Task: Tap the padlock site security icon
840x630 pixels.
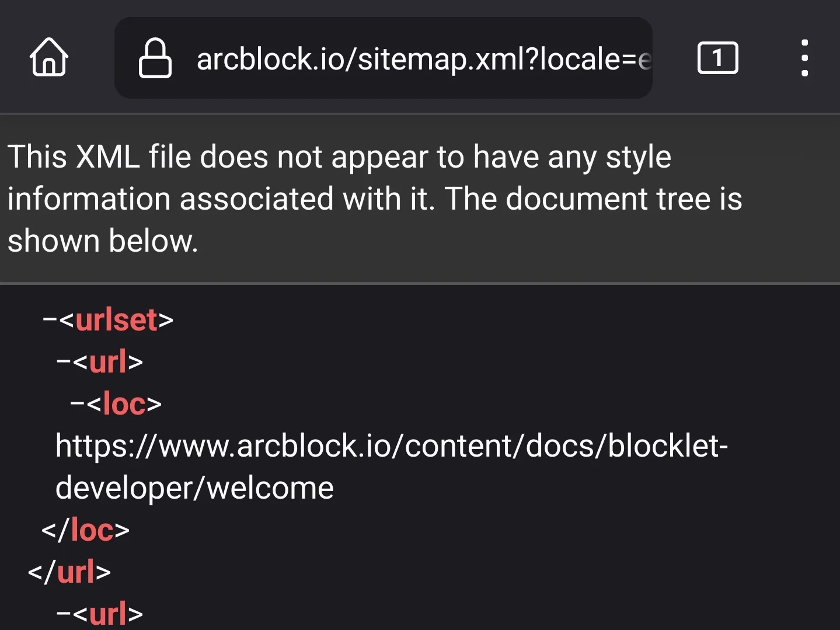Action: coord(155,58)
